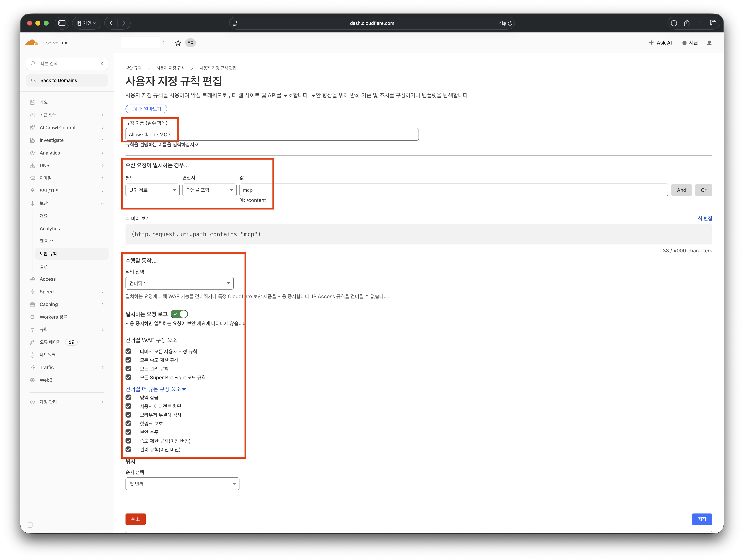This screenshot has width=744, height=560.
Task: Open the URI 경로 field dropdown
Action: 152,190
